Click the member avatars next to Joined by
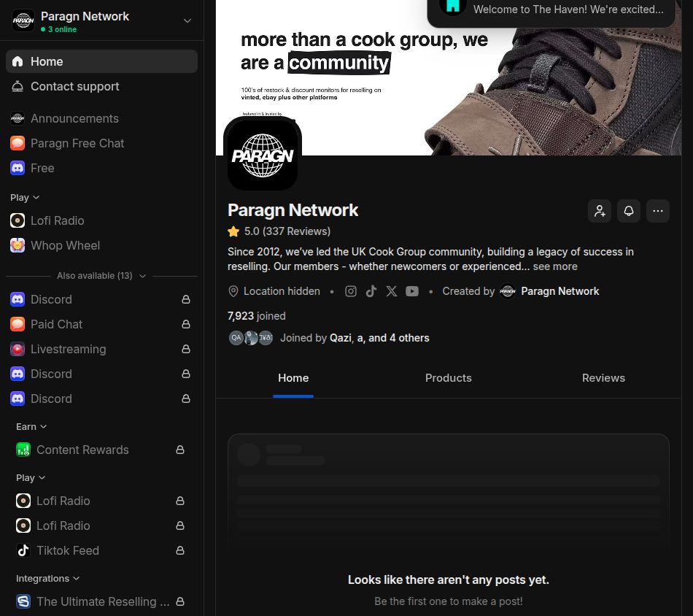The width and height of the screenshot is (693, 616). [251, 338]
